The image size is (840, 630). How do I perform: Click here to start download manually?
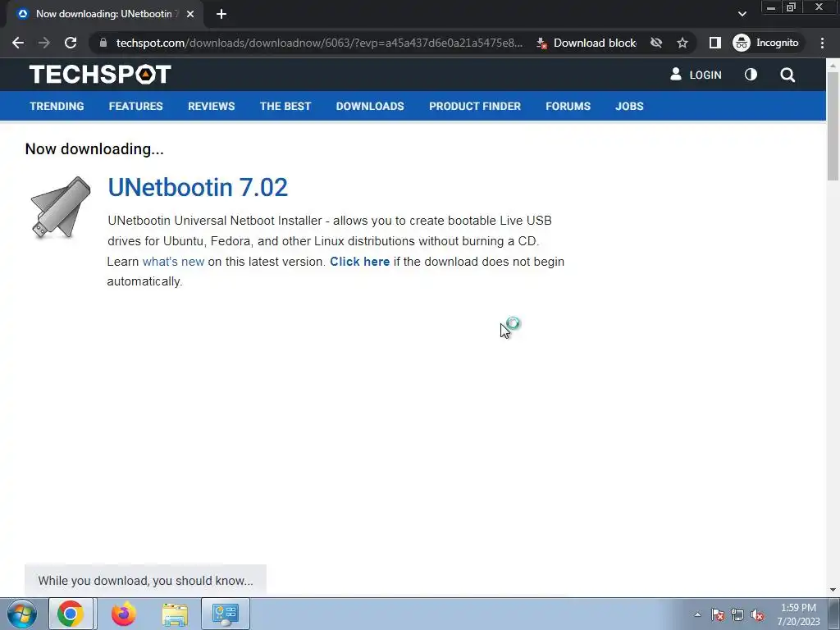tap(359, 262)
